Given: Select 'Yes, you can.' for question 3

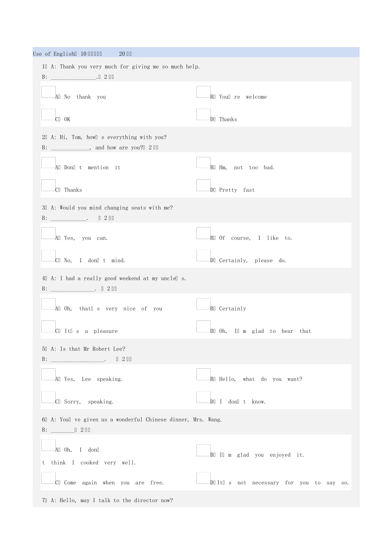Looking at the screenshot, I should click(48, 233).
